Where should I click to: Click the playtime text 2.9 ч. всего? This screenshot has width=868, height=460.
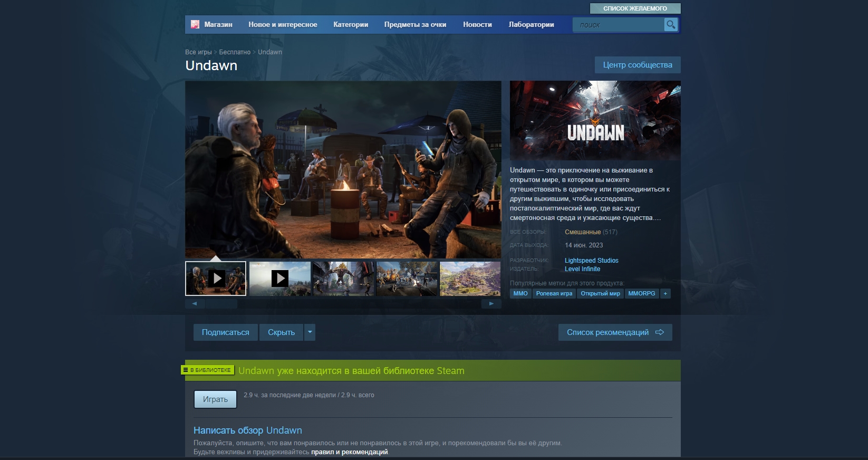point(358,395)
